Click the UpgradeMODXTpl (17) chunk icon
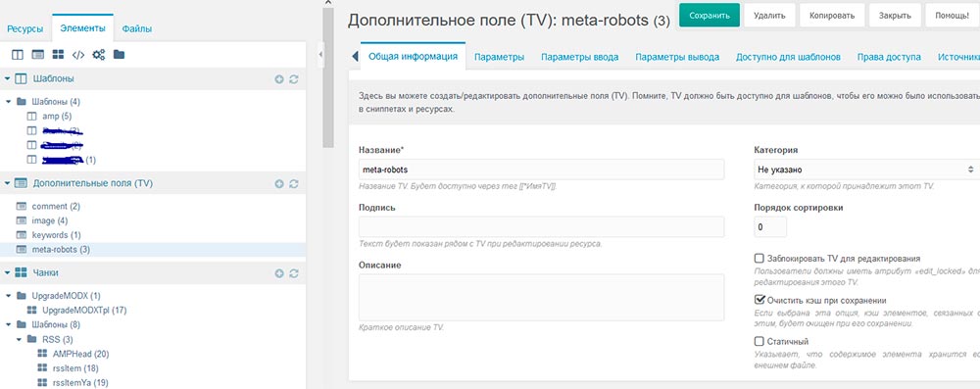 click(32, 311)
